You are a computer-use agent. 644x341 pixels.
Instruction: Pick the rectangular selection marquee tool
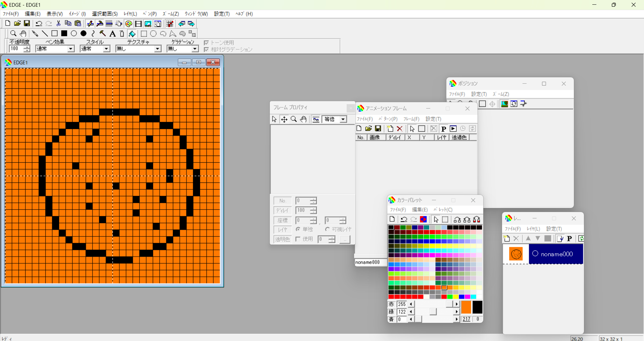tap(144, 34)
